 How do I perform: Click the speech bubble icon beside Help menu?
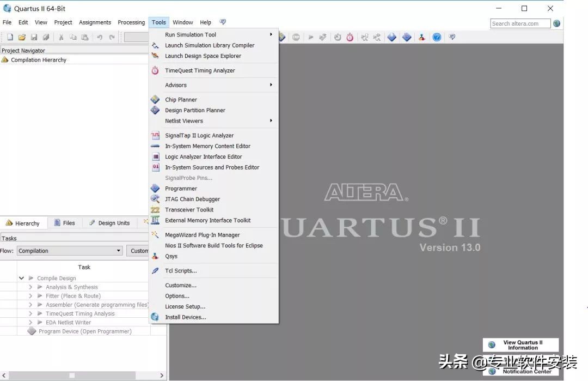(x=223, y=22)
